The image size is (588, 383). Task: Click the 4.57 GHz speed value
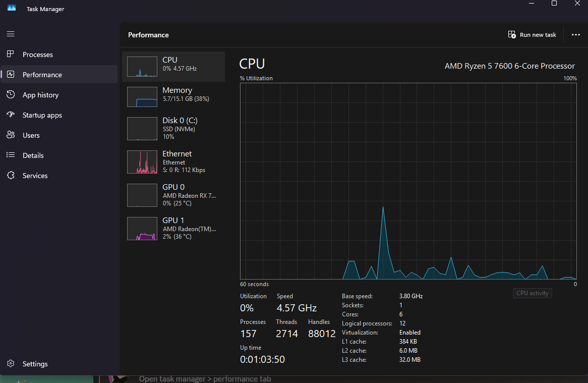click(x=297, y=308)
